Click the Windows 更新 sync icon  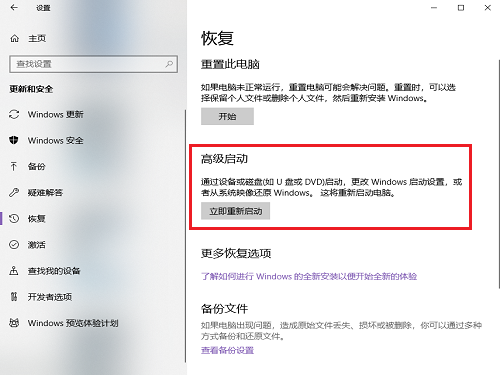(14, 114)
